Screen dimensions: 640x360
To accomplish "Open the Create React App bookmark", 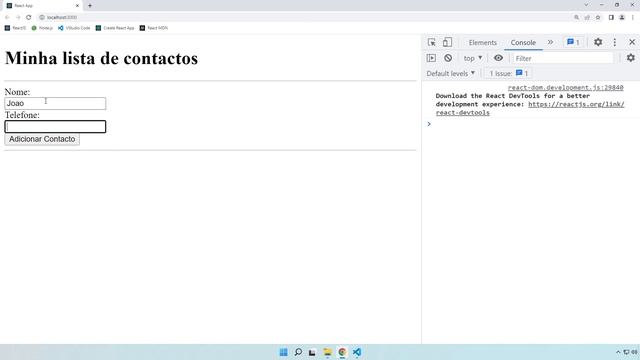I will [115, 28].
